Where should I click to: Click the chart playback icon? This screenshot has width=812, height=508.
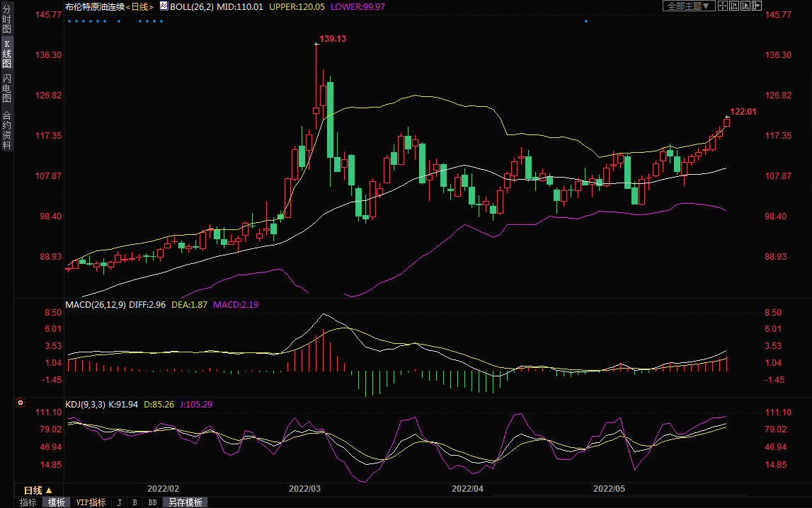(x=745, y=6)
